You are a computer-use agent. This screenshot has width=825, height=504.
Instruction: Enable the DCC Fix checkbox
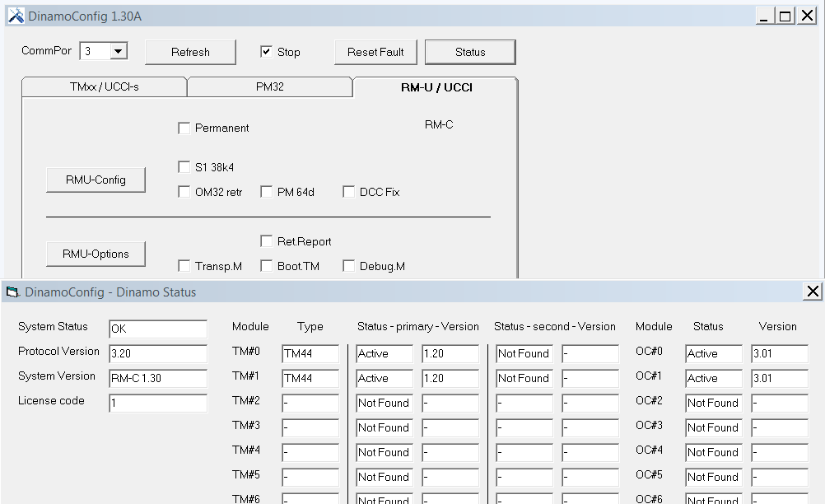pyautogui.click(x=348, y=192)
